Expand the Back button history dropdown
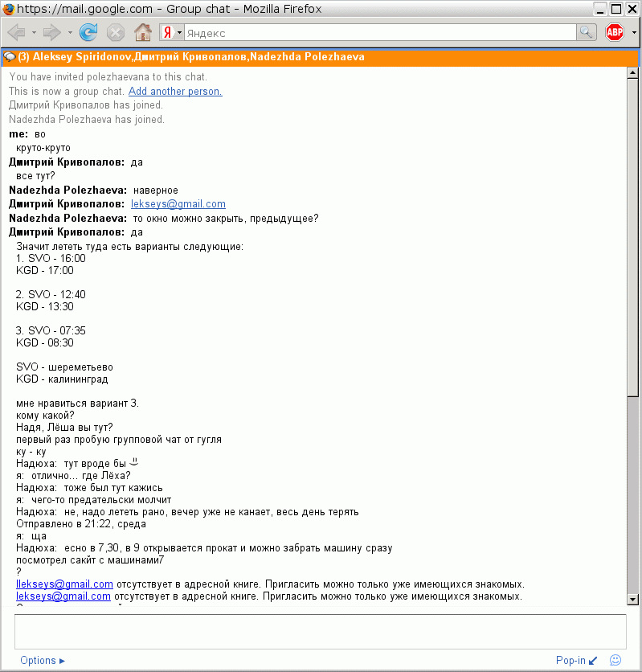Image resolution: width=642 pixels, height=672 pixels. 33,33
